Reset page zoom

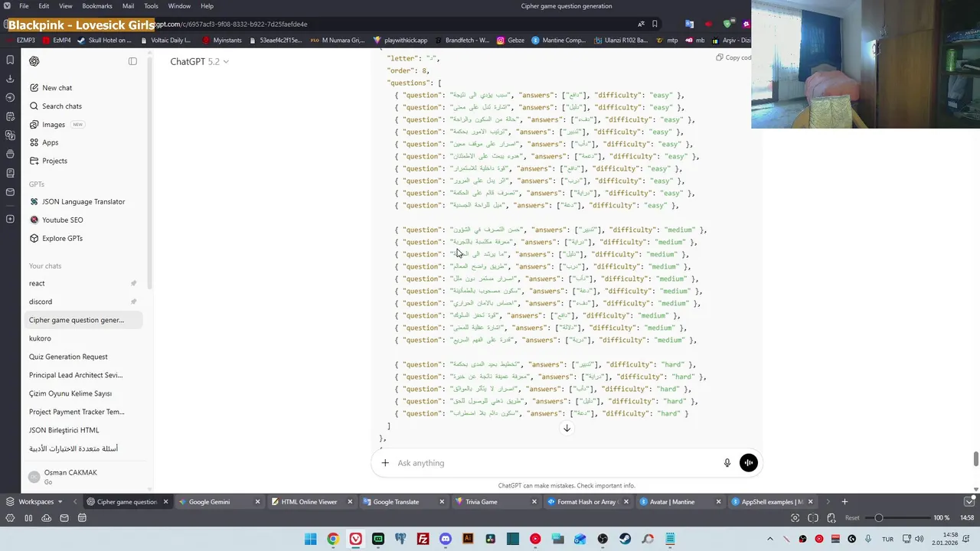click(x=852, y=518)
